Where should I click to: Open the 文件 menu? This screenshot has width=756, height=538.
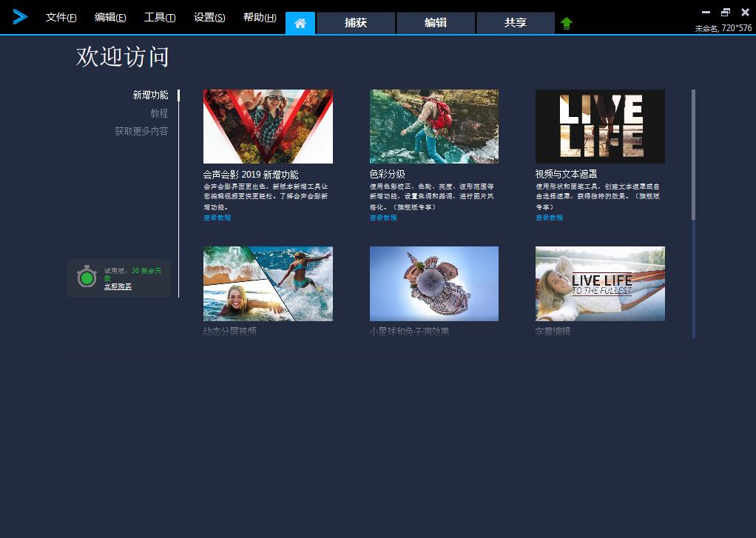click(61, 17)
